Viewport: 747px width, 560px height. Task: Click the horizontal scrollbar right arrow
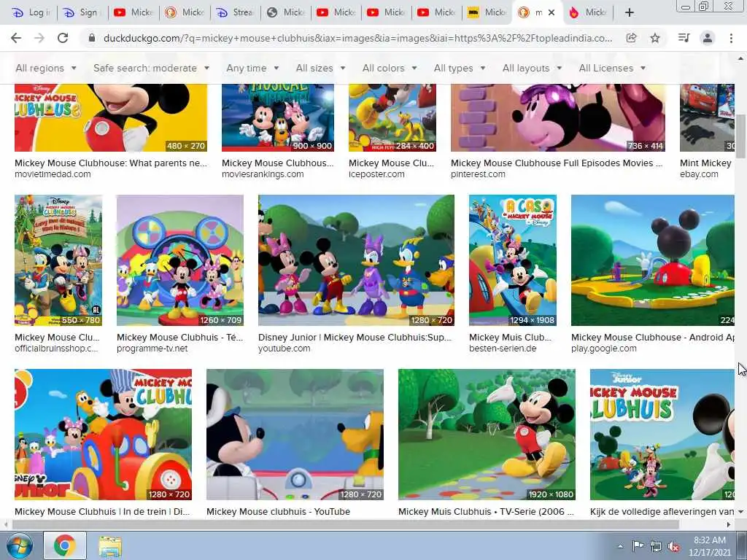pos(729,525)
